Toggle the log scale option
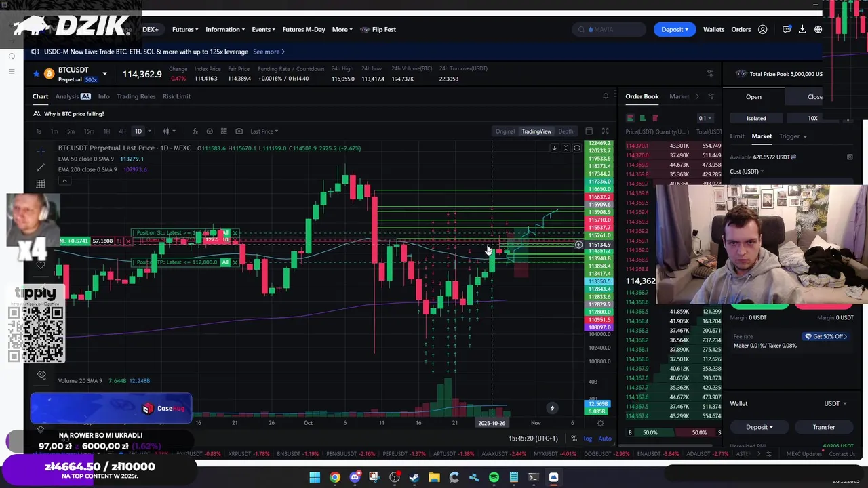The width and height of the screenshot is (868, 488). 588,439
